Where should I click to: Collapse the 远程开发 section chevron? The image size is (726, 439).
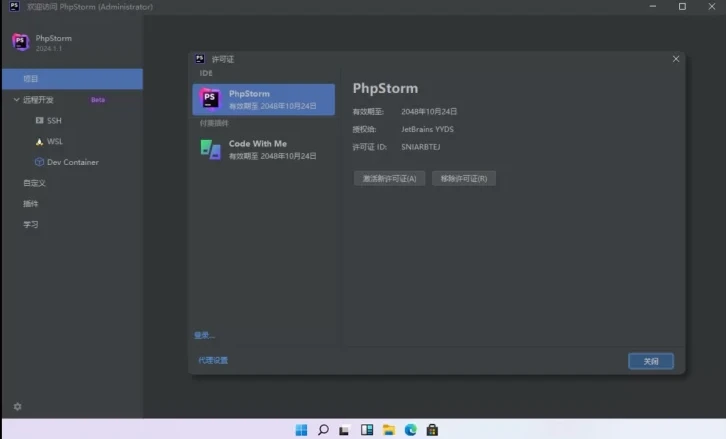coord(17,100)
